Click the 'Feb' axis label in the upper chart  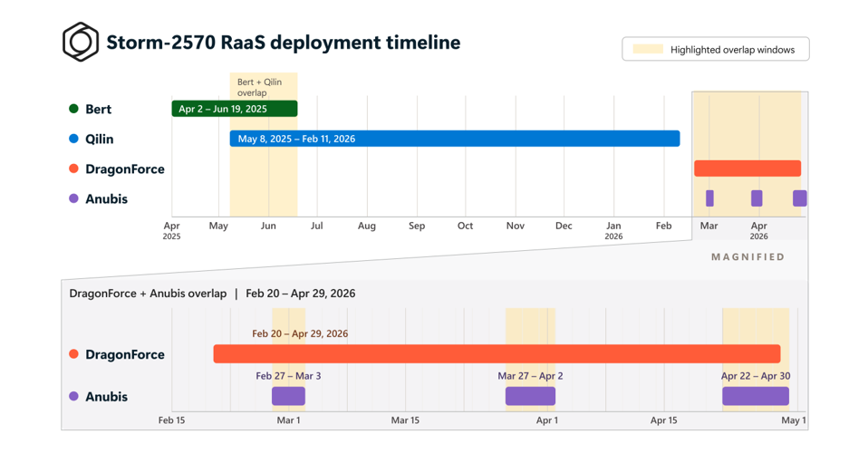pyautogui.click(x=664, y=226)
